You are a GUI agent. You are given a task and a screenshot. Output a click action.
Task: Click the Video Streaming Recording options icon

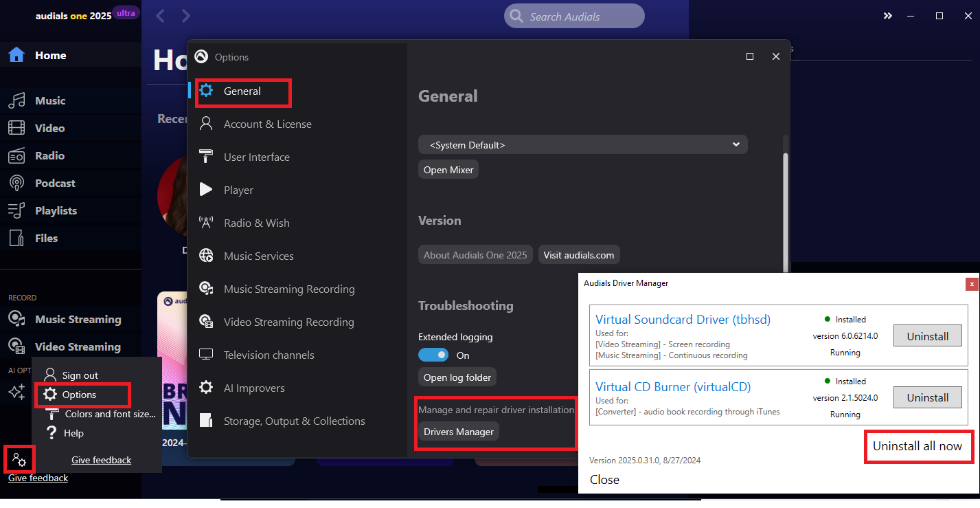(206, 322)
